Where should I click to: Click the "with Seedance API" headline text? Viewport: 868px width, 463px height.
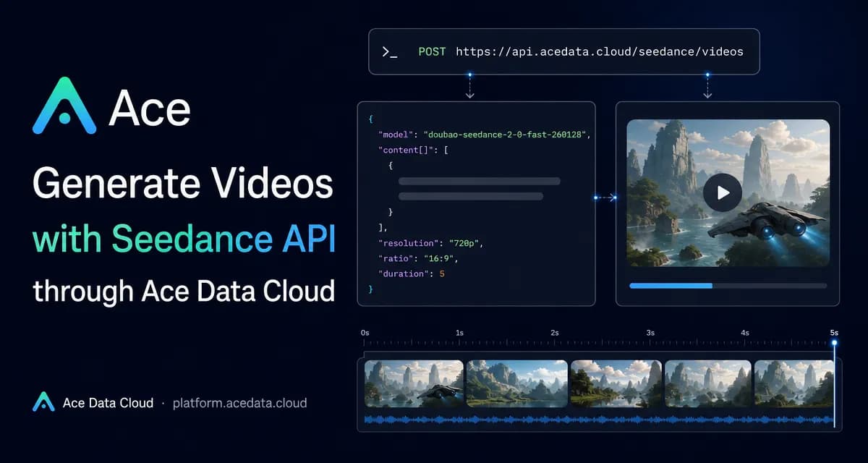pos(185,240)
